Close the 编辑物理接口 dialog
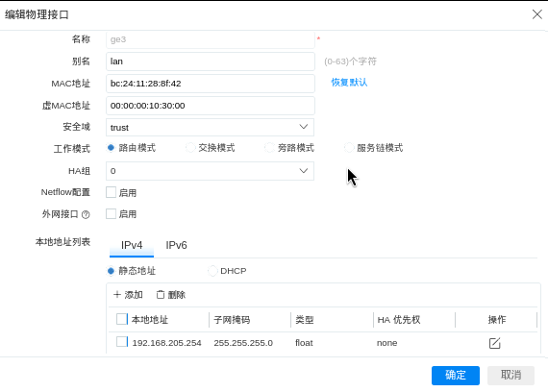The image size is (548, 392). pos(536,14)
